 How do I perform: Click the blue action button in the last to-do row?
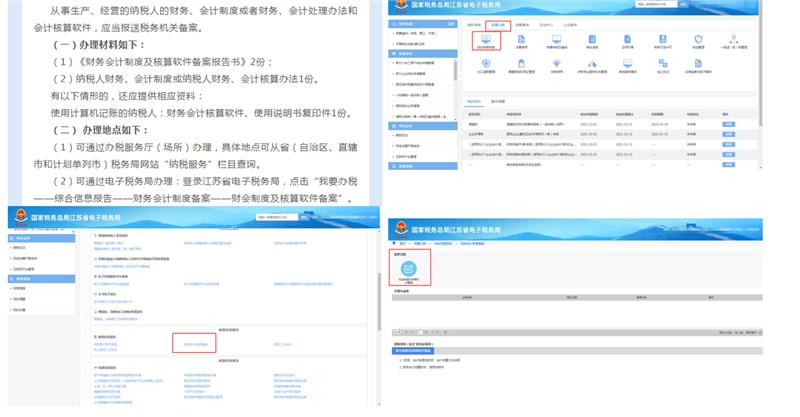[x=729, y=164]
